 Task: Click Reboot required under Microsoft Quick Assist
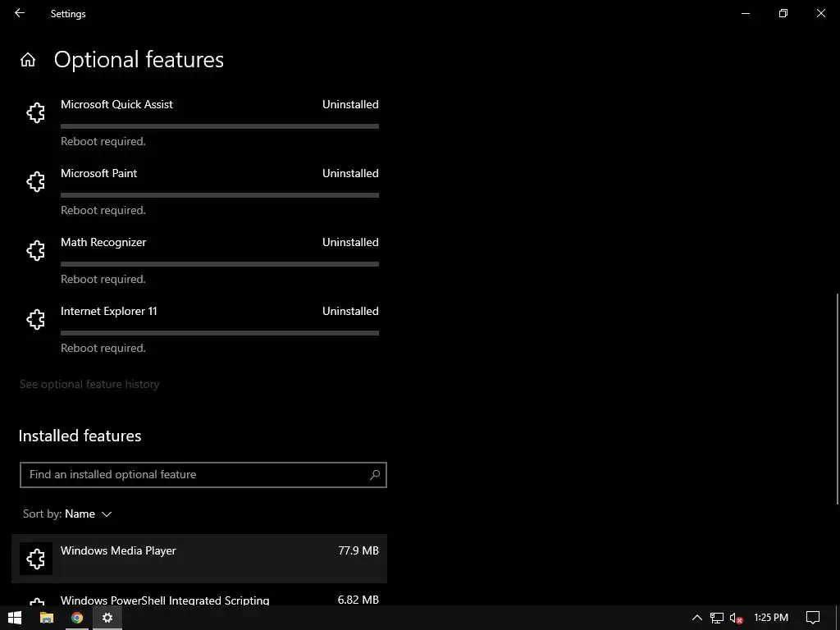point(103,141)
